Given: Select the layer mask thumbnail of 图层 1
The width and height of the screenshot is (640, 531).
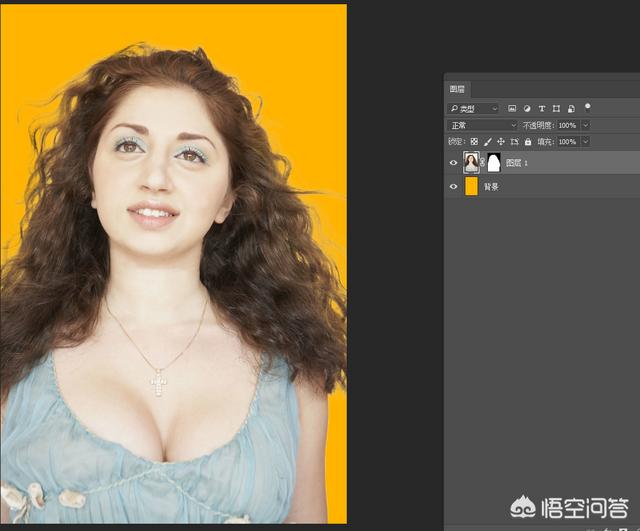Looking at the screenshot, I should [x=493, y=162].
